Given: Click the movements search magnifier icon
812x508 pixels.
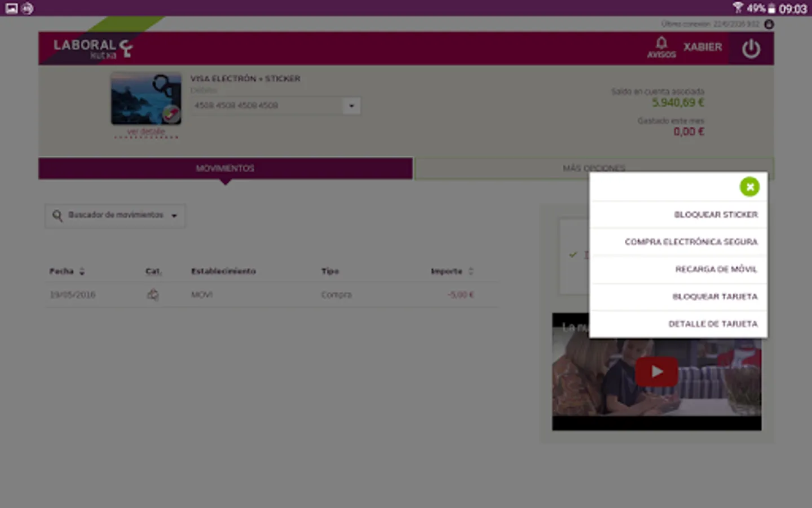Looking at the screenshot, I should point(58,216).
